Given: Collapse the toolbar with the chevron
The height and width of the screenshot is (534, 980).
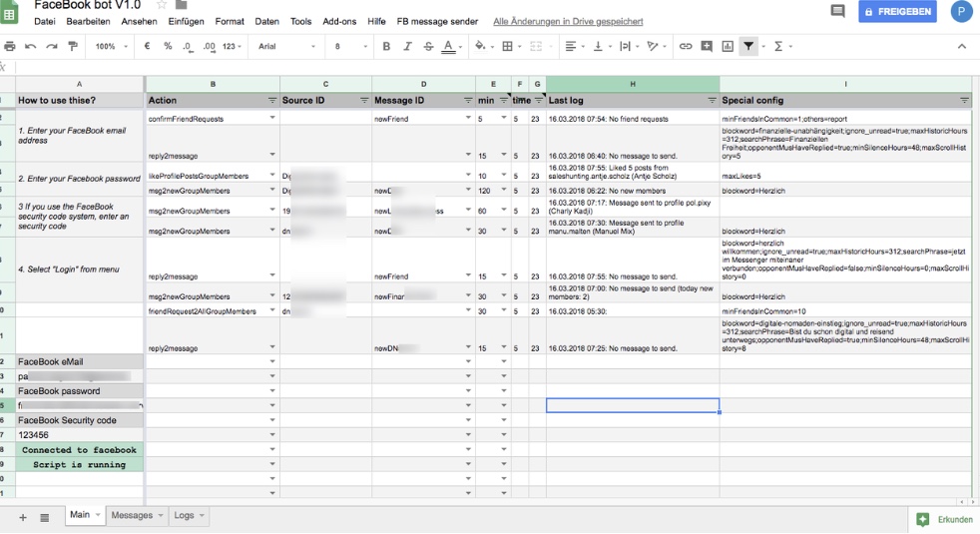Looking at the screenshot, I should (x=961, y=46).
